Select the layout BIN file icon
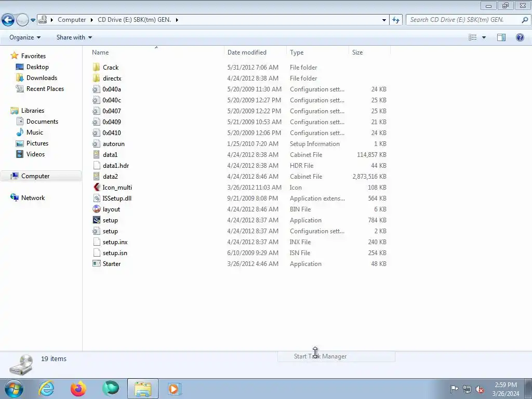The image size is (532, 399). point(96,209)
